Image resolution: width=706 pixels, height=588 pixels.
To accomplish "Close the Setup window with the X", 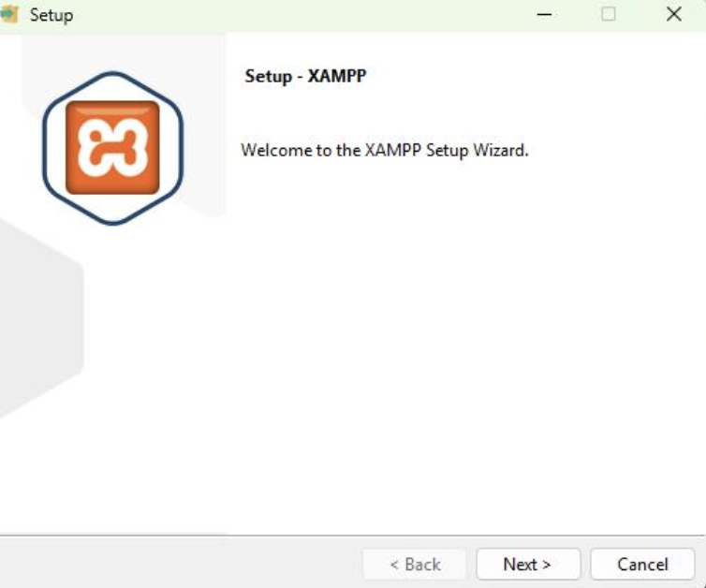I will (673, 15).
